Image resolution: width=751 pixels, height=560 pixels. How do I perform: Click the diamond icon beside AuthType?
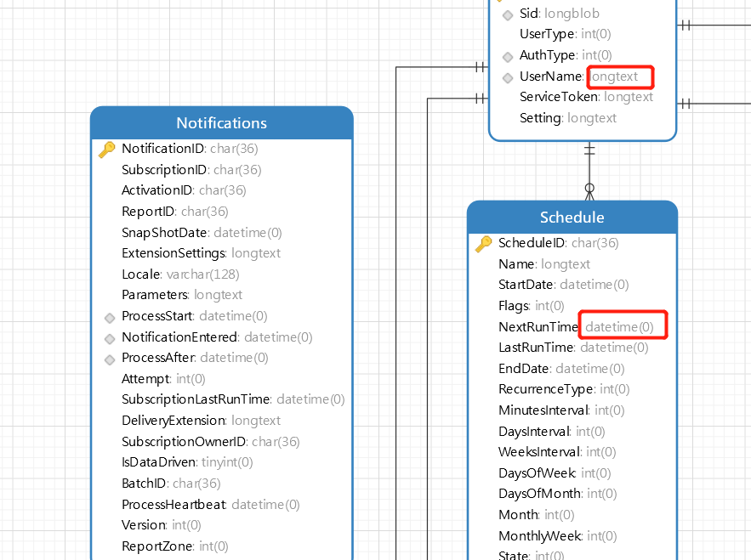508,57
